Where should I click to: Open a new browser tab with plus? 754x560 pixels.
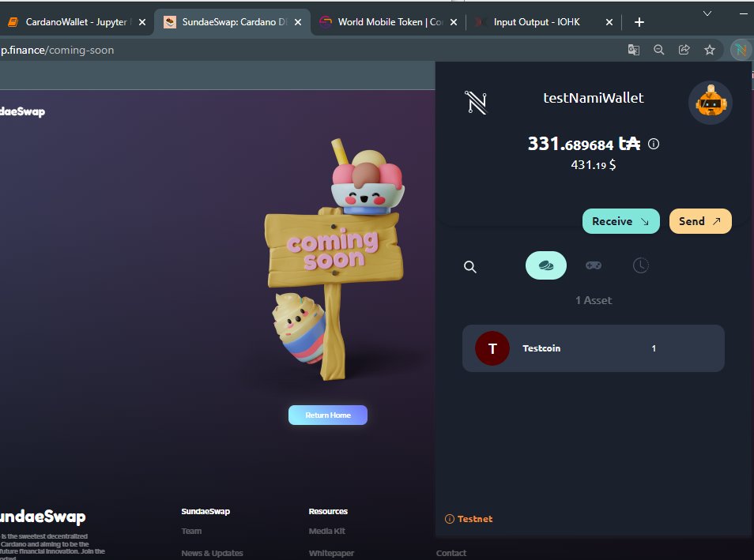[x=639, y=22]
